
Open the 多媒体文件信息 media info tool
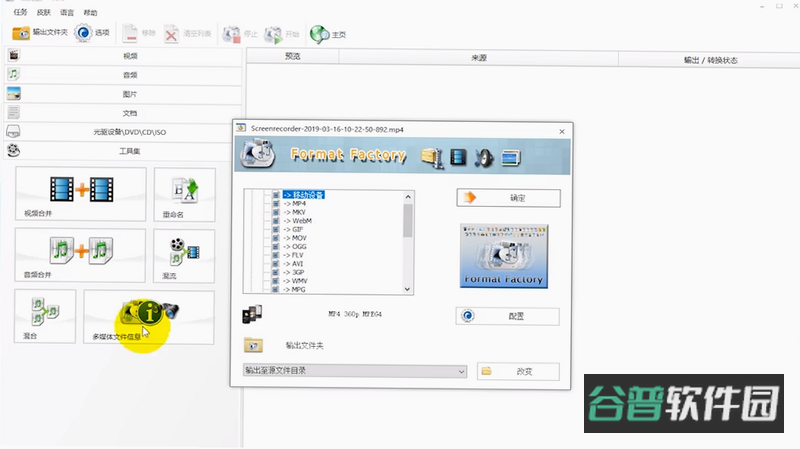point(149,317)
